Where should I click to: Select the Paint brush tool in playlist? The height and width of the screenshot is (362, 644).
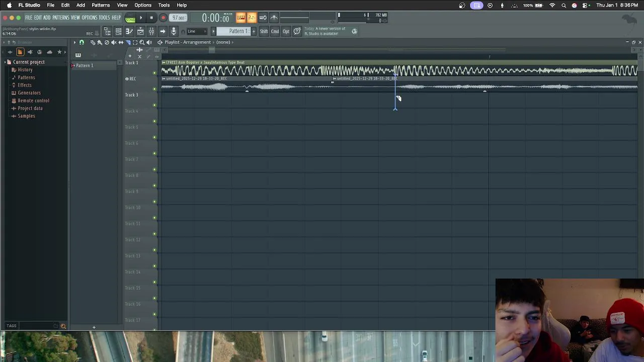coord(100,42)
